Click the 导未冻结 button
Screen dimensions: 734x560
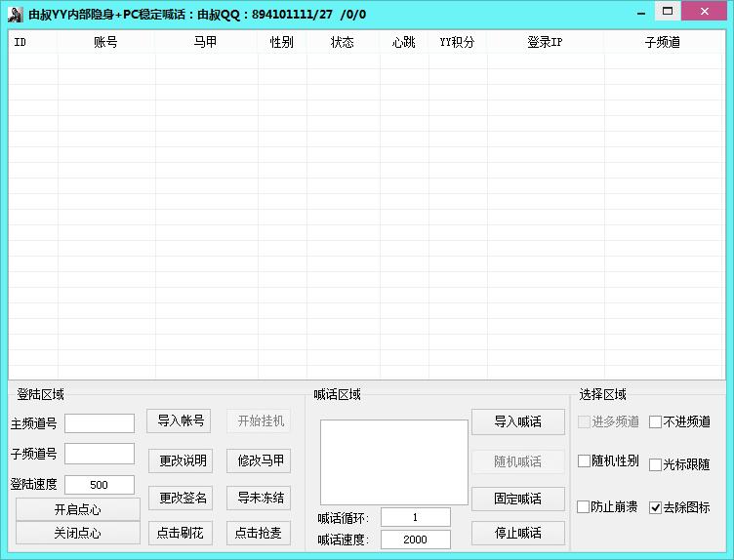tap(259, 498)
